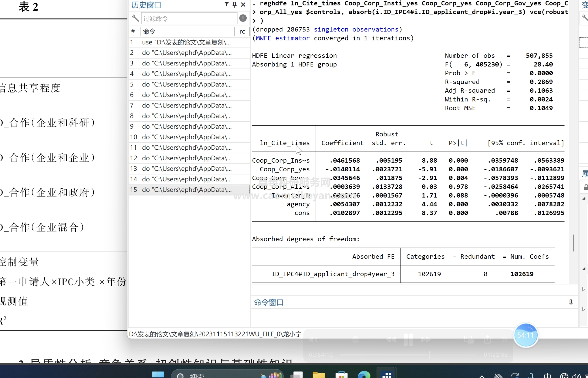
Task: Show hidden icons with the tray chevron
Action: 482,376
